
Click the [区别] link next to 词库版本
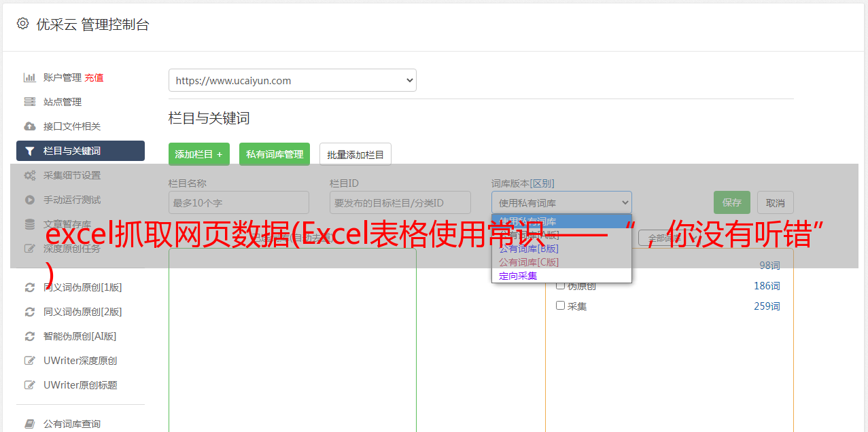542,183
